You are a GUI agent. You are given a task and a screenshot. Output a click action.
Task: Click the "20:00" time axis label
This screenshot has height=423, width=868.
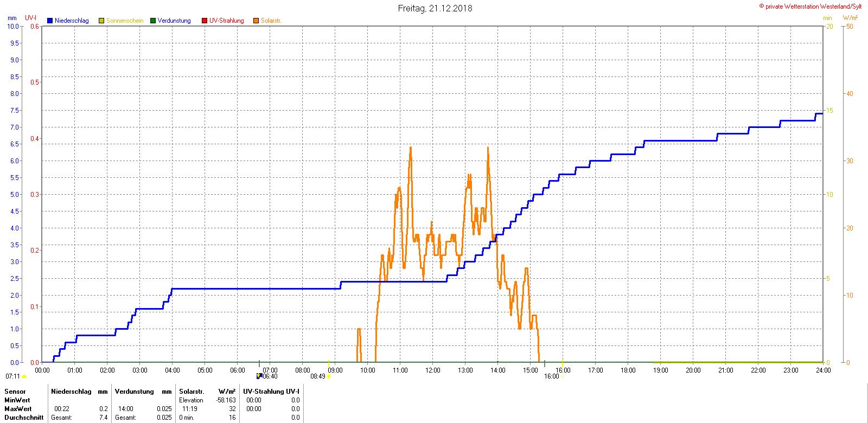[693, 370]
